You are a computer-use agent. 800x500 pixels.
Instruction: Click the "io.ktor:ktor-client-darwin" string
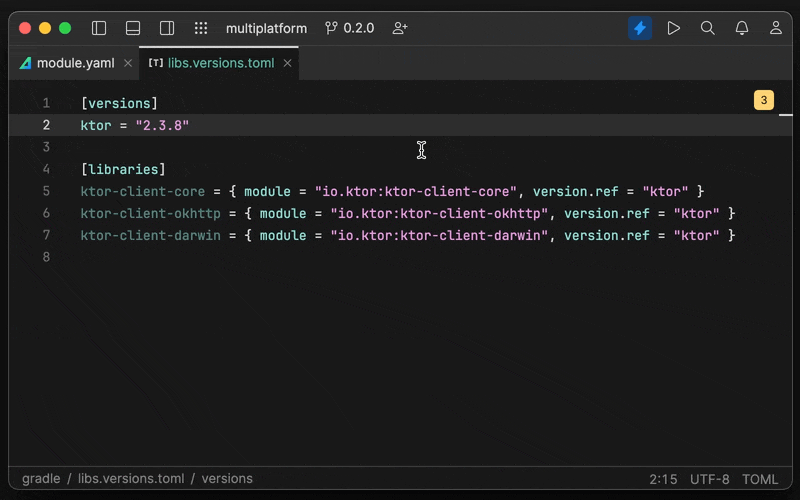coord(439,235)
